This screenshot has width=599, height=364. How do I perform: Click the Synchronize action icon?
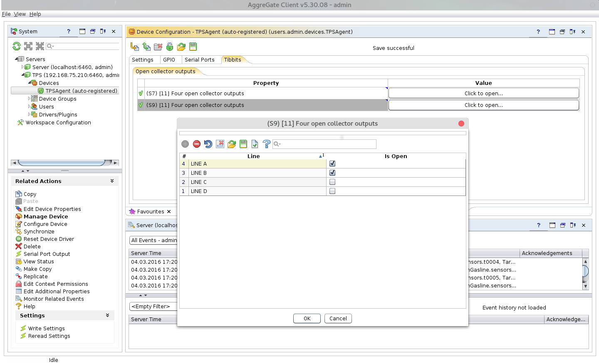tap(19, 231)
